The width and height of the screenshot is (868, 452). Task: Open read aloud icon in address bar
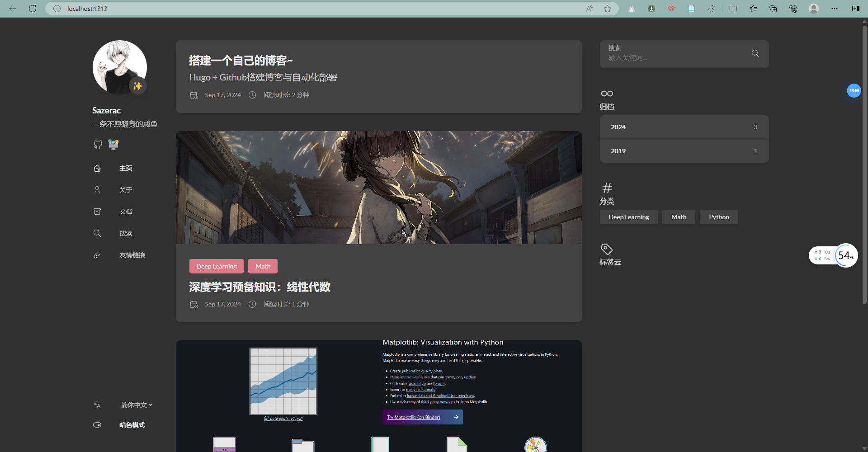590,9
